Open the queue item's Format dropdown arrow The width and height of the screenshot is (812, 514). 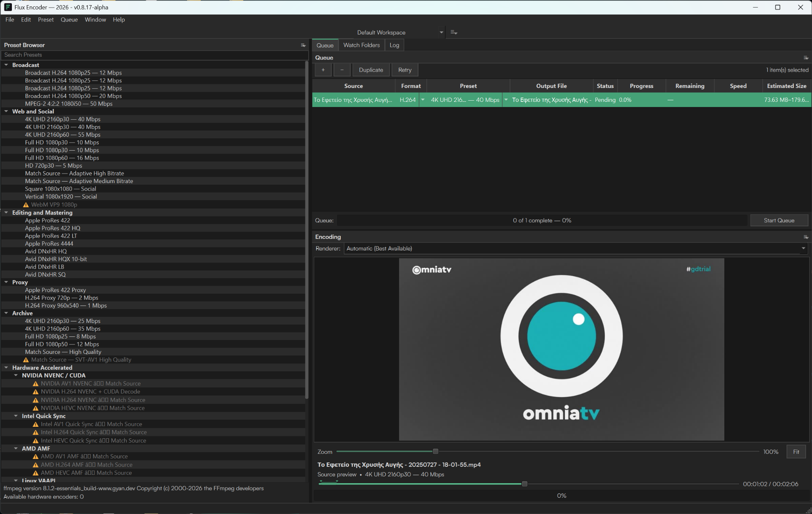423,100
